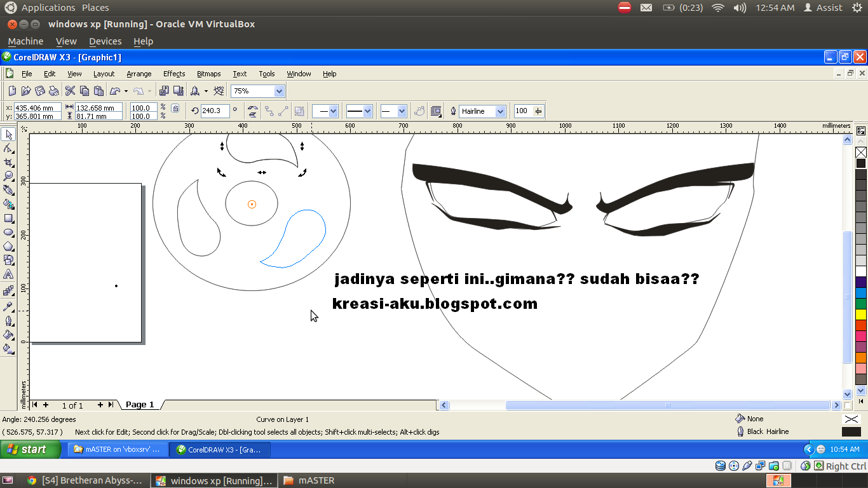The height and width of the screenshot is (488, 868).
Task: Click the Mirror buttons icon
Action: click(x=253, y=111)
